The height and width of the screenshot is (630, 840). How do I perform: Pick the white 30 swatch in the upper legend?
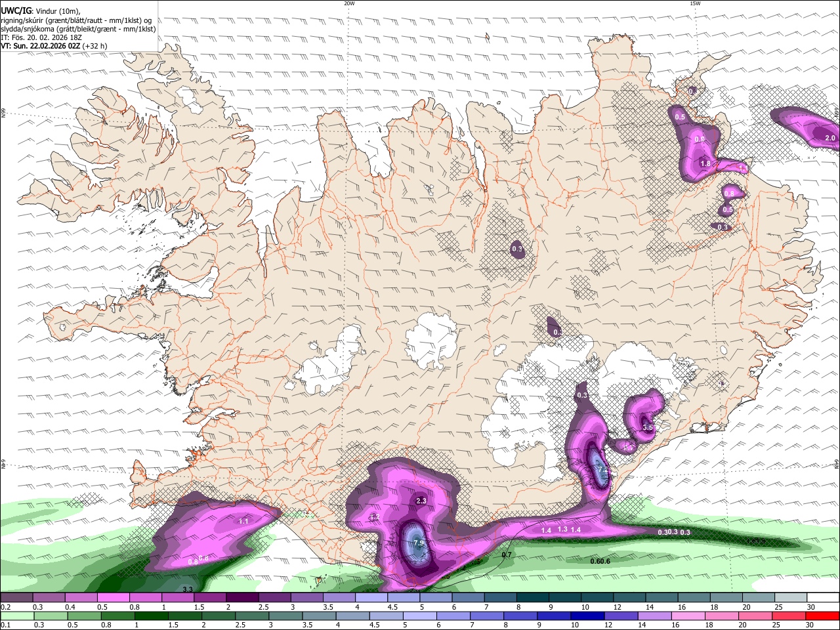(x=823, y=598)
